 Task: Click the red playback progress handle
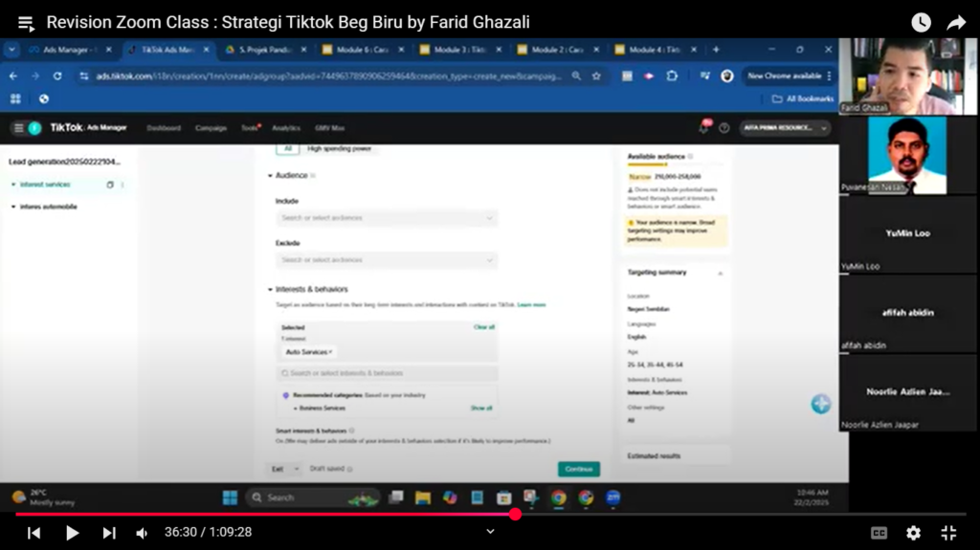click(x=515, y=515)
